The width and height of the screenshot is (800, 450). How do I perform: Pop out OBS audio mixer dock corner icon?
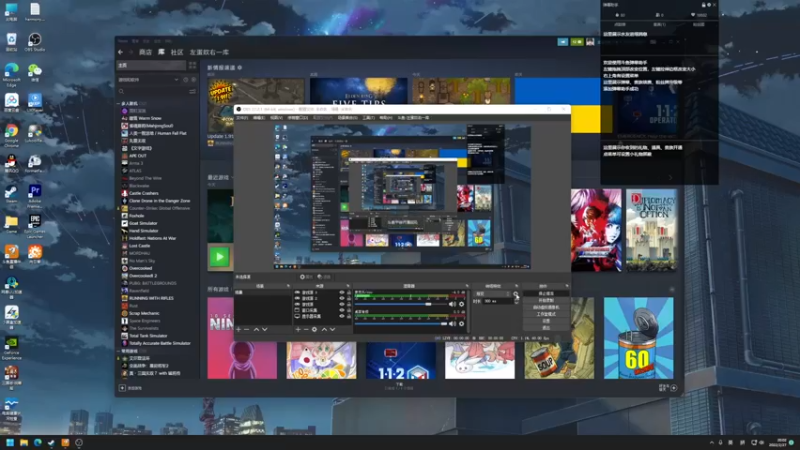pos(466,286)
